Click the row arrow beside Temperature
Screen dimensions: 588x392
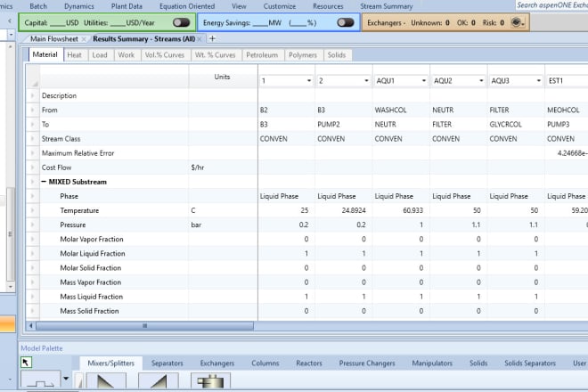pyautogui.click(x=33, y=210)
